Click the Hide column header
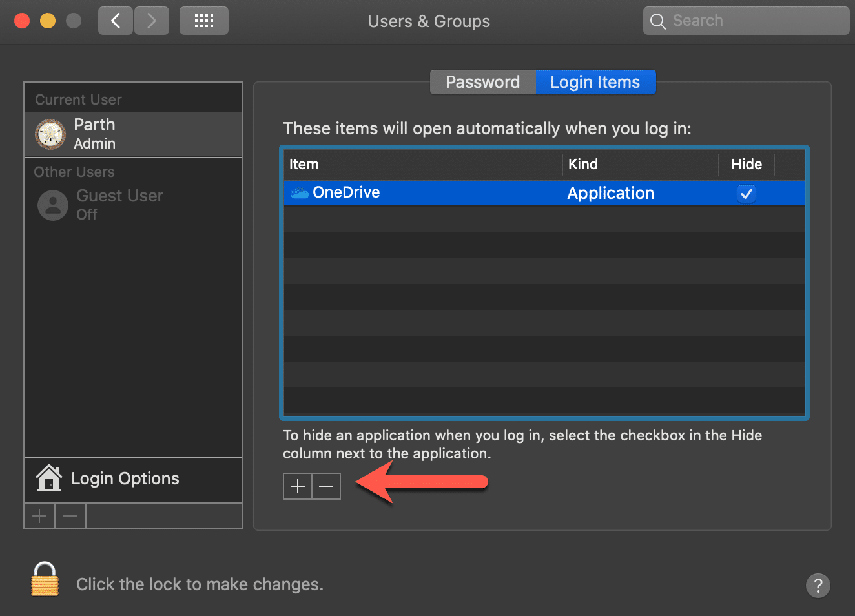The height and width of the screenshot is (616, 855). coord(747,165)
